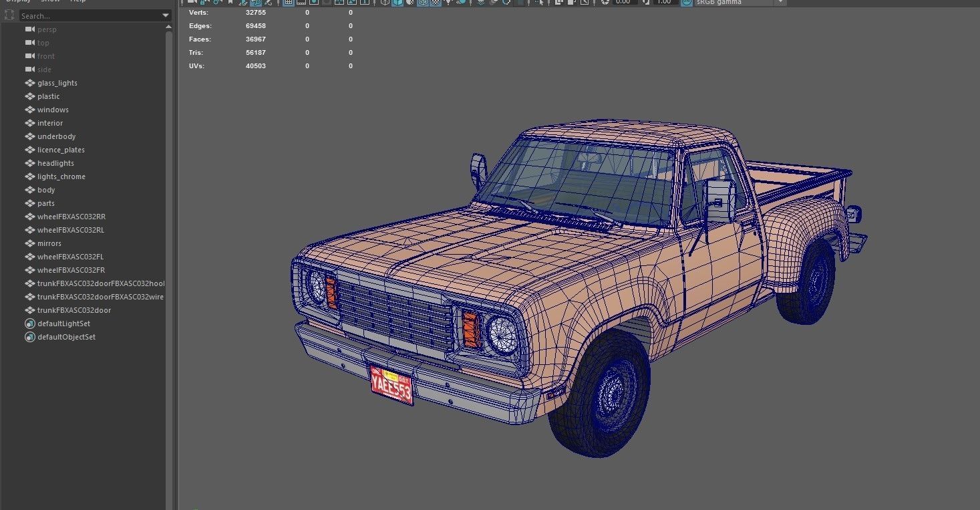Select the persp camera in the outliner
Viewport: 980px width, 510px height.
click(x=47, y=29)
